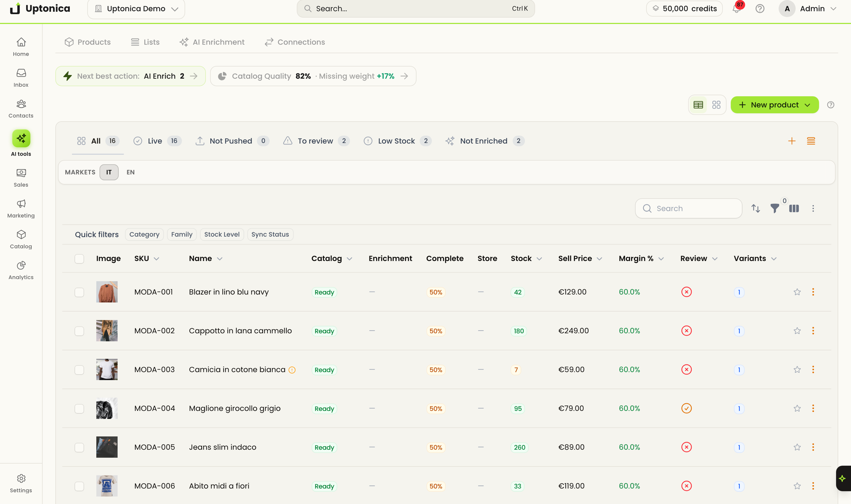This screenshot has width=851, height=504.
Task: Click the warning icon on Camicia in cotone bianca
Action: click(x=292, y=370)
